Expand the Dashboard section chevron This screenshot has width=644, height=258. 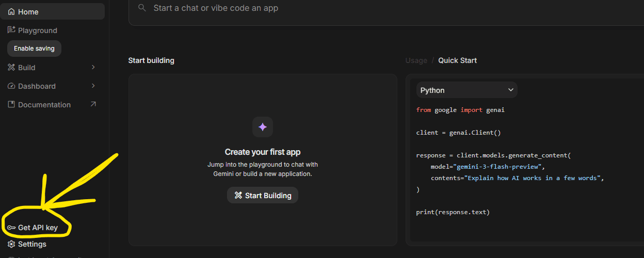[93, 86]
